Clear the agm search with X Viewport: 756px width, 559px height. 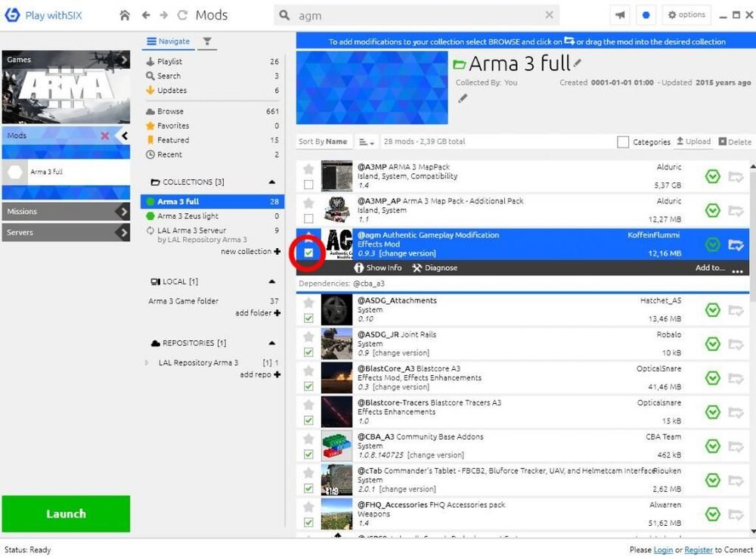click(549, 15)
